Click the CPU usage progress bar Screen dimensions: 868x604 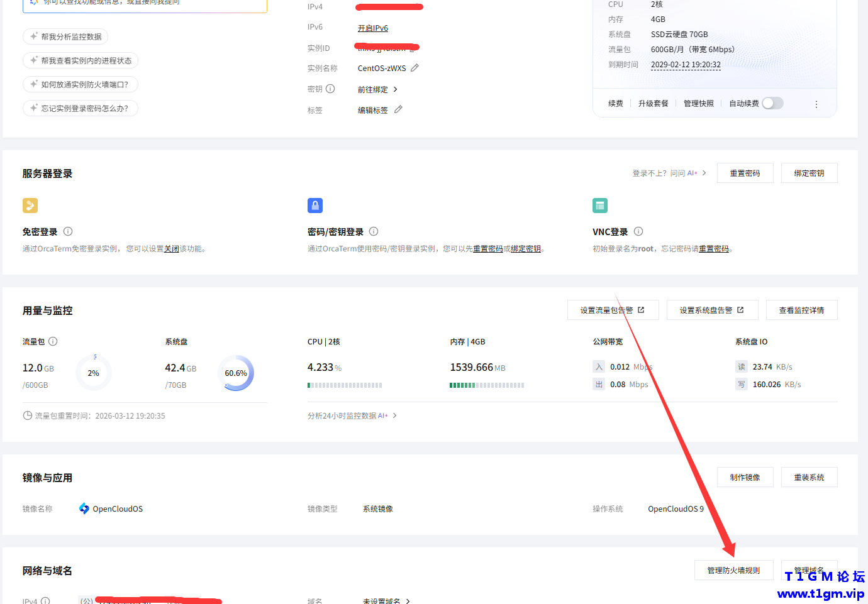tap(345, 385)
